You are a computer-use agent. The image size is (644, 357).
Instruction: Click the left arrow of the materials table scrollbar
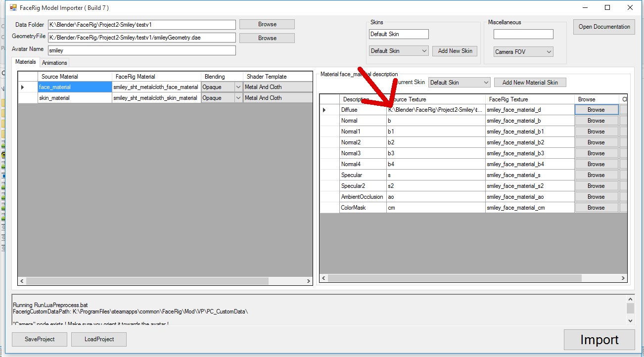(x=22, y=281)
